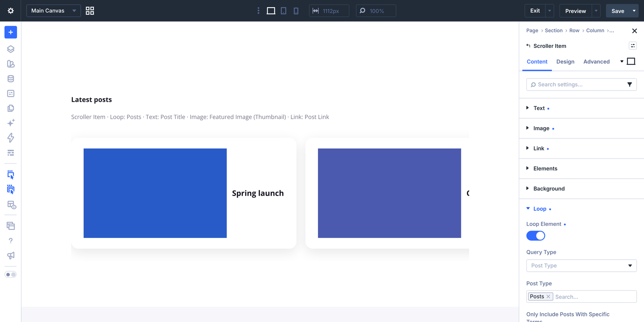644x322 pixels.
Task: Go back using arrow beside Scroller Item
Action: (528, 46)
